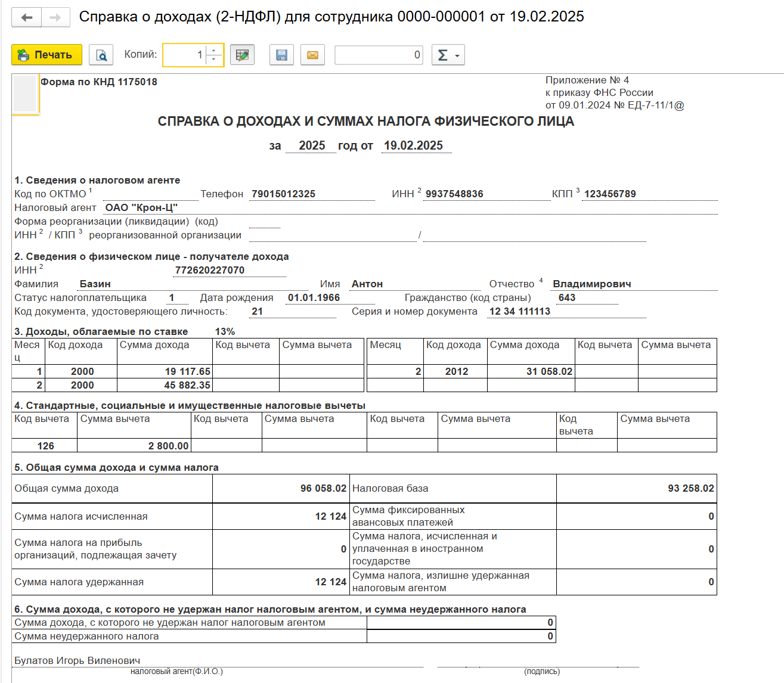
Task: Save the report with the floppy disk icon
Action: (282, 55)
